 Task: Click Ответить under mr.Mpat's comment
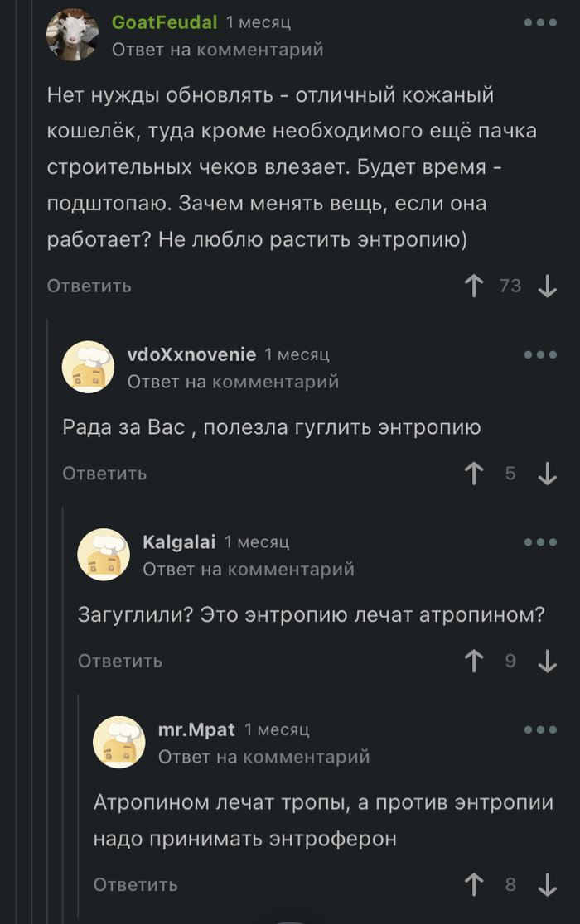135,884
